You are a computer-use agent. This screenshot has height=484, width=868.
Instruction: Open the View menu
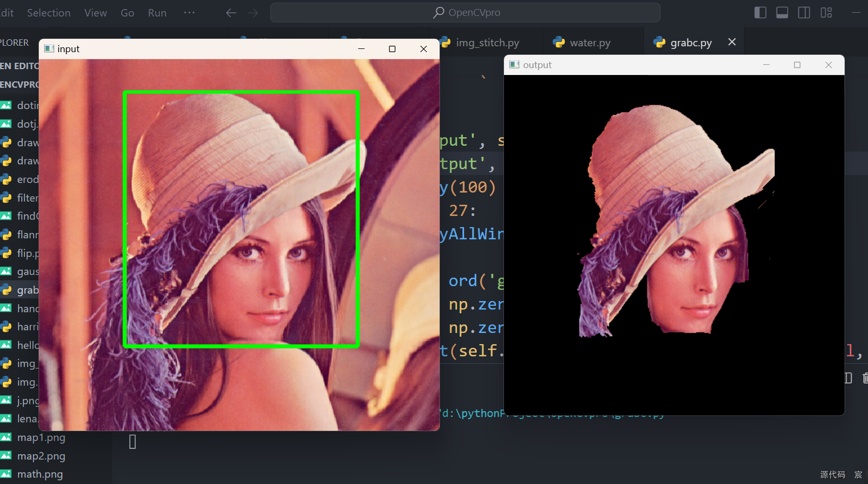coord(95,13)
